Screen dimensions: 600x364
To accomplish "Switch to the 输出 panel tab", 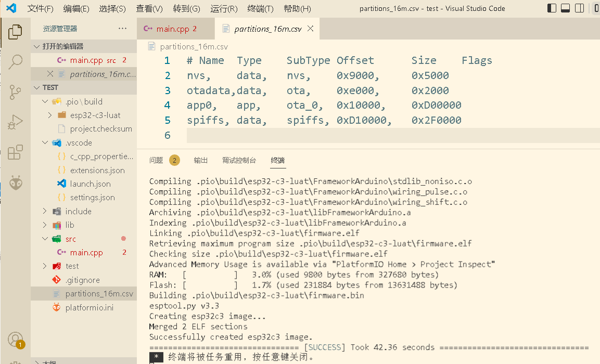I will [200, 160].
